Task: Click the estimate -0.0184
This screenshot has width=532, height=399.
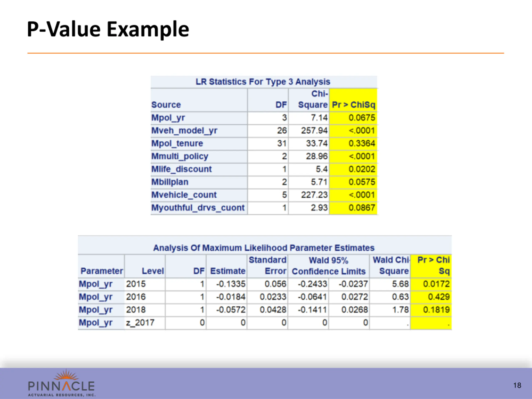Action: click(x=231, y=297)
